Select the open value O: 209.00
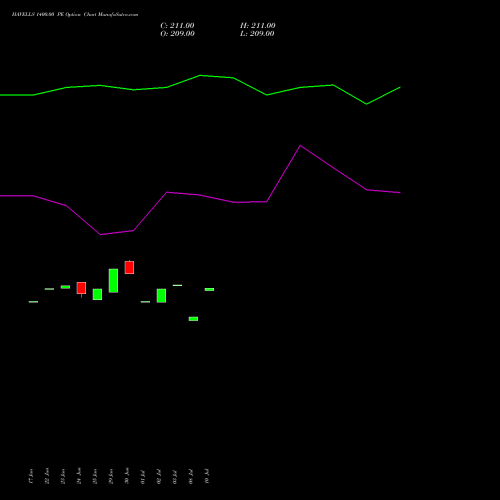Viewport: 500px width, 500px height. [177, 34]
